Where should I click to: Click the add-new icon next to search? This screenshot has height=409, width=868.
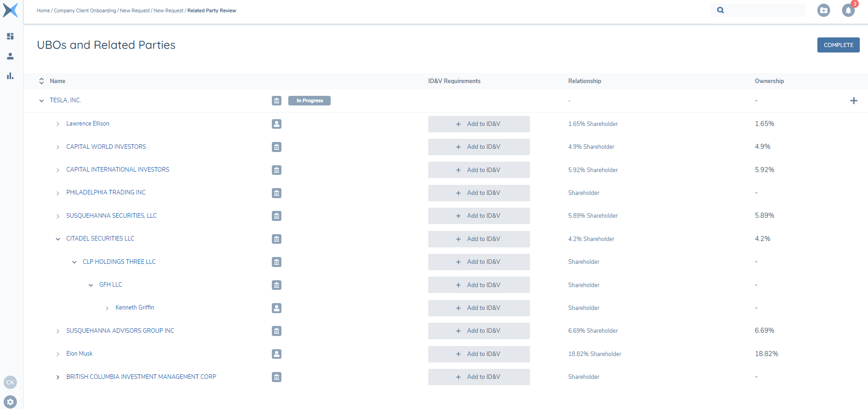point(823,10)
